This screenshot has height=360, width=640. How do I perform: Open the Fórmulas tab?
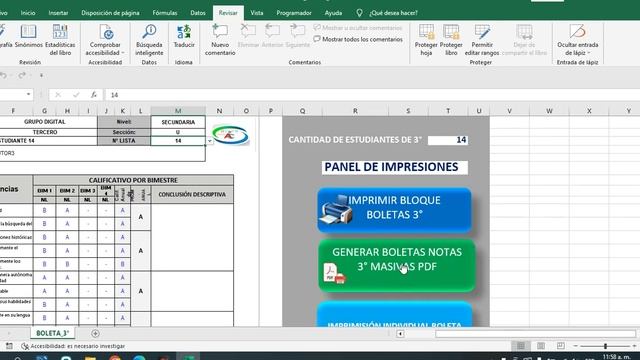[x=165, y=13]
